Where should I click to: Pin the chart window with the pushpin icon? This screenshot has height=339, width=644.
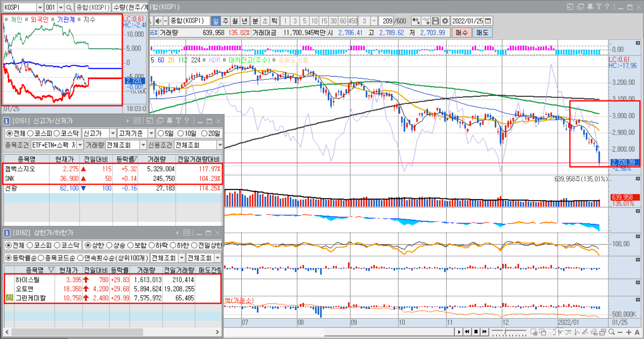coord(590,7)
